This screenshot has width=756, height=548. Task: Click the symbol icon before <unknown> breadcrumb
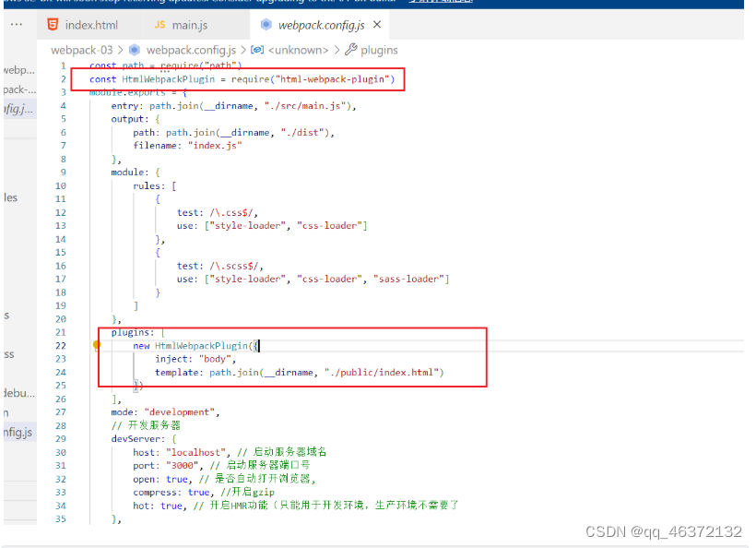point(257,50)
